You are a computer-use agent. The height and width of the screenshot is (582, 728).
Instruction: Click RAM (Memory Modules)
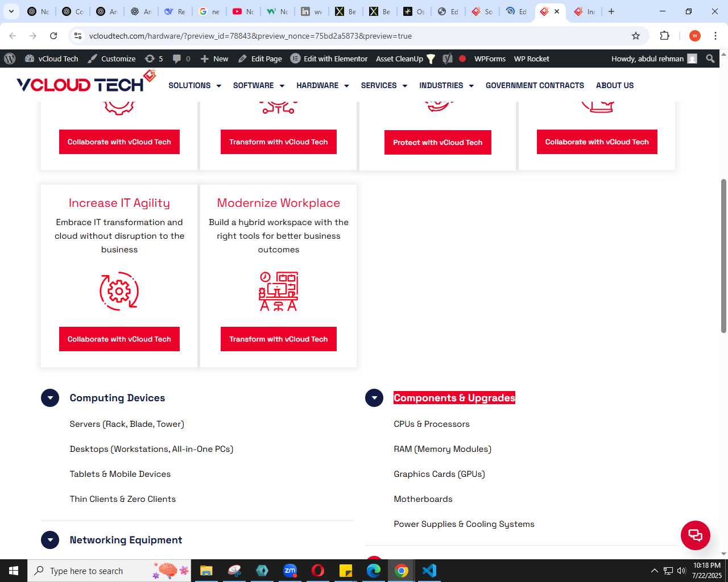442,449
